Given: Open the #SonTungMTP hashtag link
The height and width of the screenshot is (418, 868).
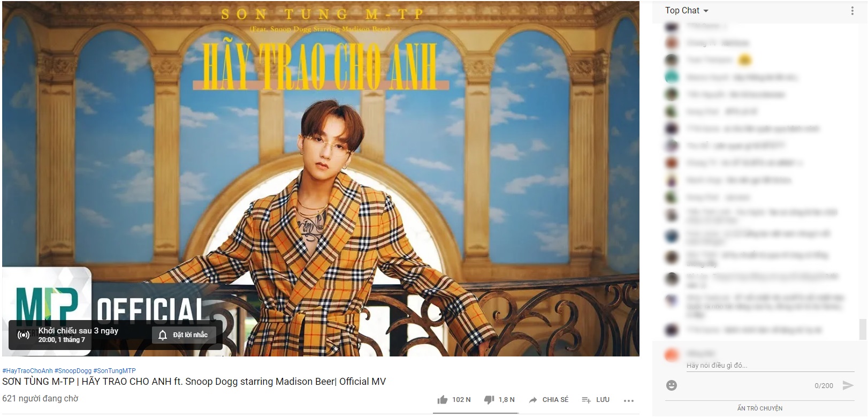Looking at the screenshot, I should (x=115, y=370).
